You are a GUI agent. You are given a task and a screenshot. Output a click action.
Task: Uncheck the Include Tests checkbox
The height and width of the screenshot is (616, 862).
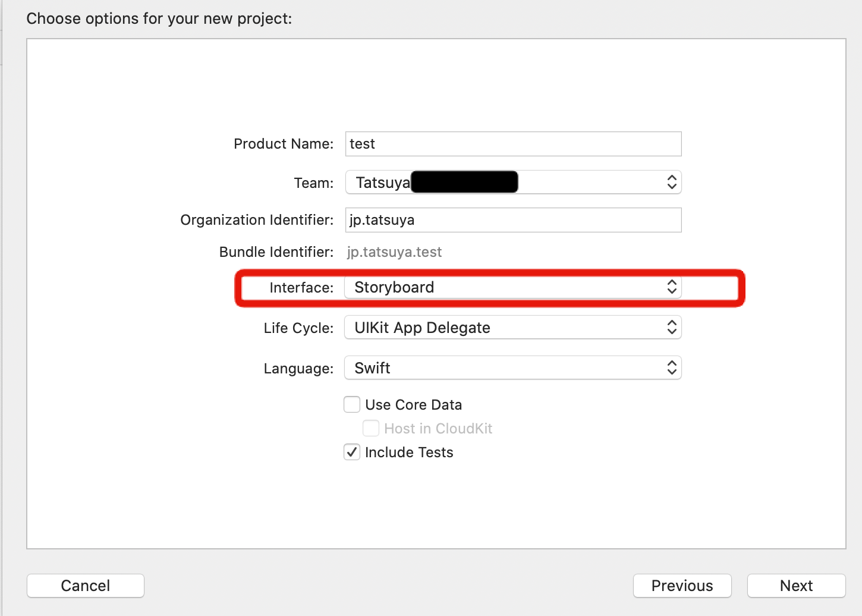point(352,452)
